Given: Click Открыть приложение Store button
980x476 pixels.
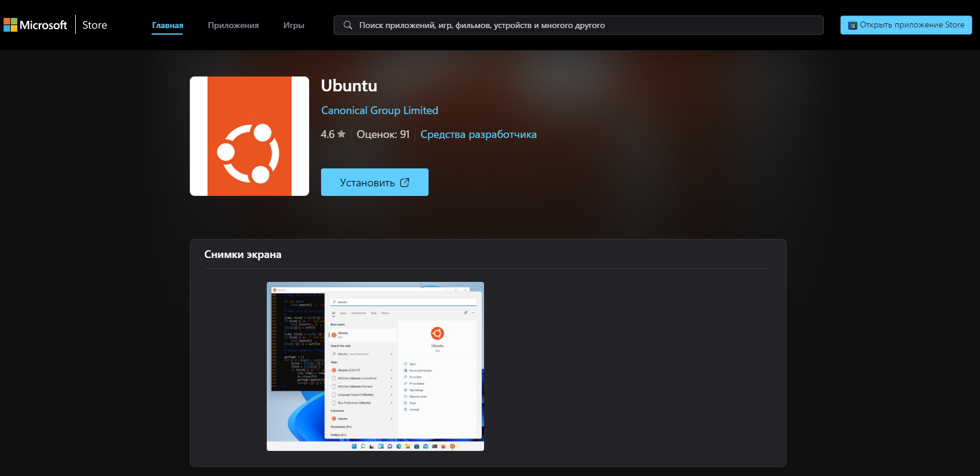Looking at the screenshot, I should (x=906, y=25).
